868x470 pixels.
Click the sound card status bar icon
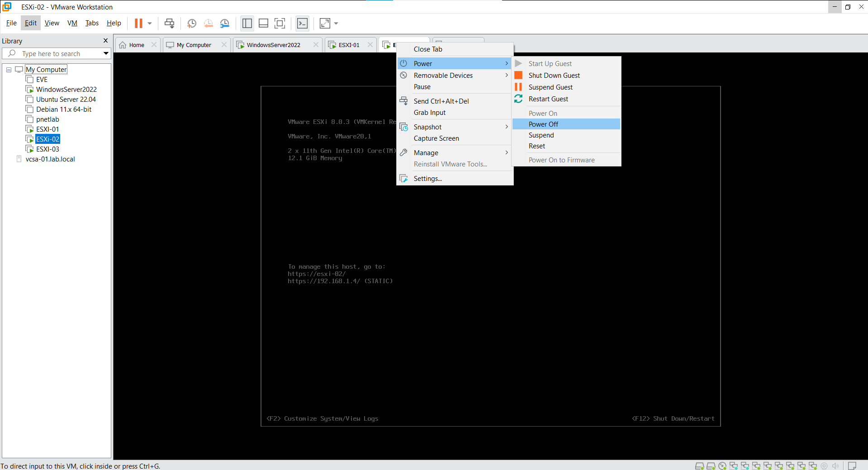point(835,465)
